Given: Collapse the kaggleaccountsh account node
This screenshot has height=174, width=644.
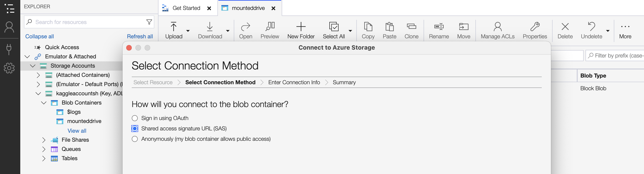Looking at the screenshot, I should 38,94.
